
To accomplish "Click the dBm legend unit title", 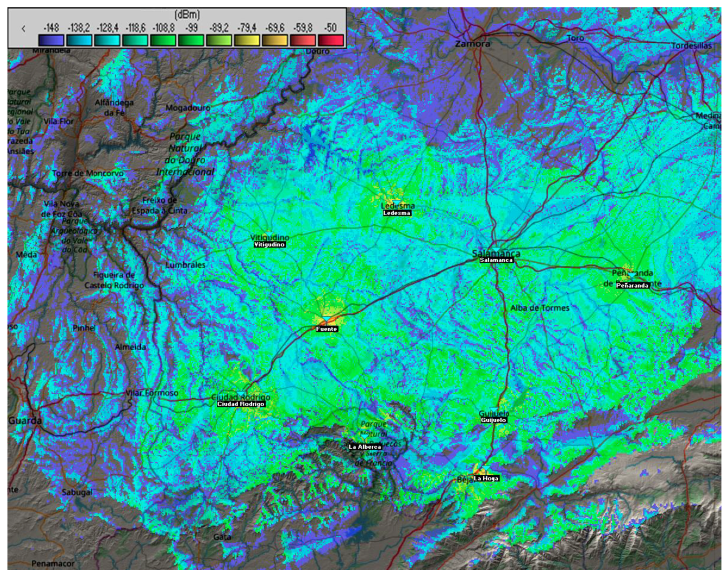I will [x=187, y=15].
